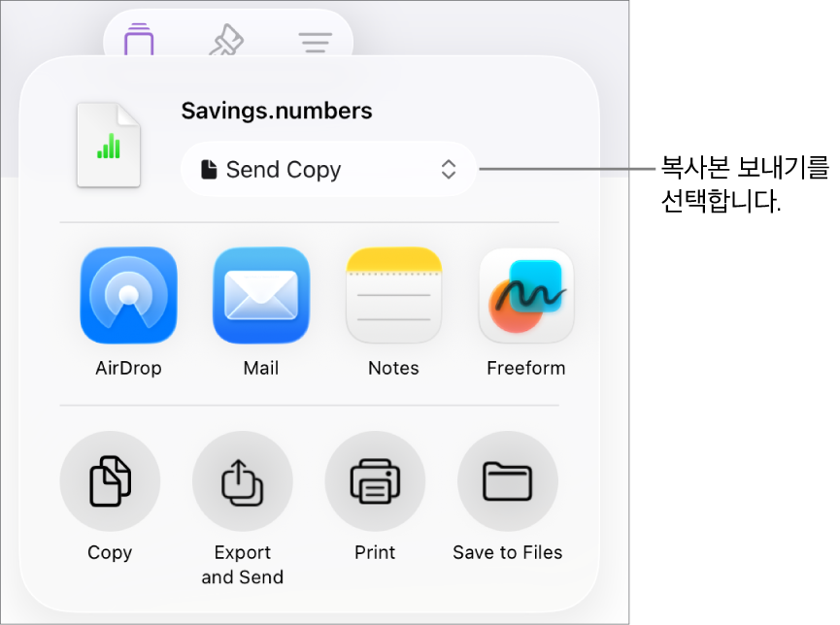840x625 pixels.
Task: Click the AirDrop text label
Action: [x=128, y=368]
